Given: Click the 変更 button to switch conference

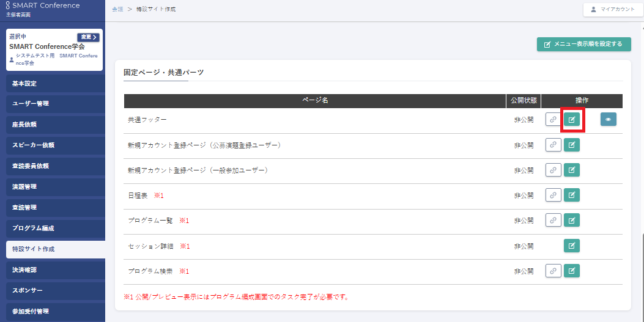Looking at the screenshot, I should coord(88,37).
